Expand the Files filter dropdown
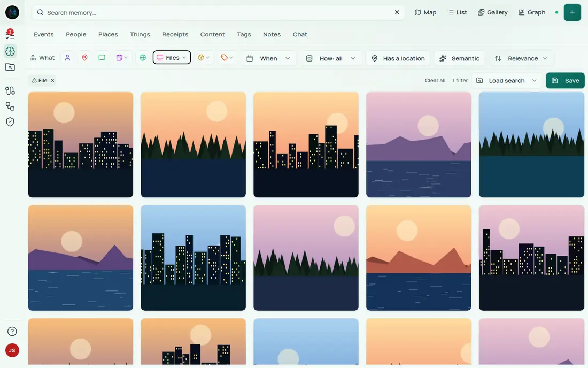Screen dimensions: 588x368 pyautogui.click(x=172, y=57)
